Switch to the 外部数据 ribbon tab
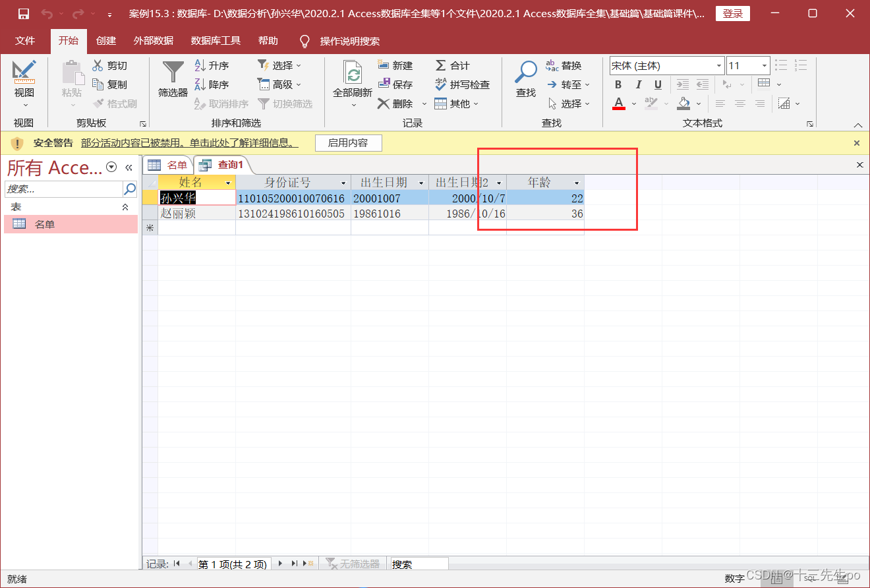 tap(153, 41)
